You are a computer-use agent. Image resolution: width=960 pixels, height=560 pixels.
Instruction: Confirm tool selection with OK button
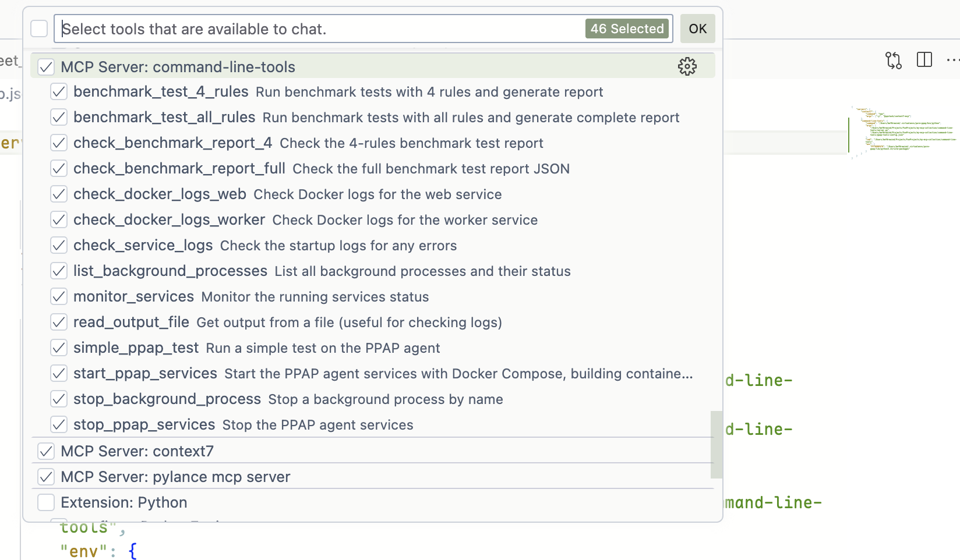point(698,29)
